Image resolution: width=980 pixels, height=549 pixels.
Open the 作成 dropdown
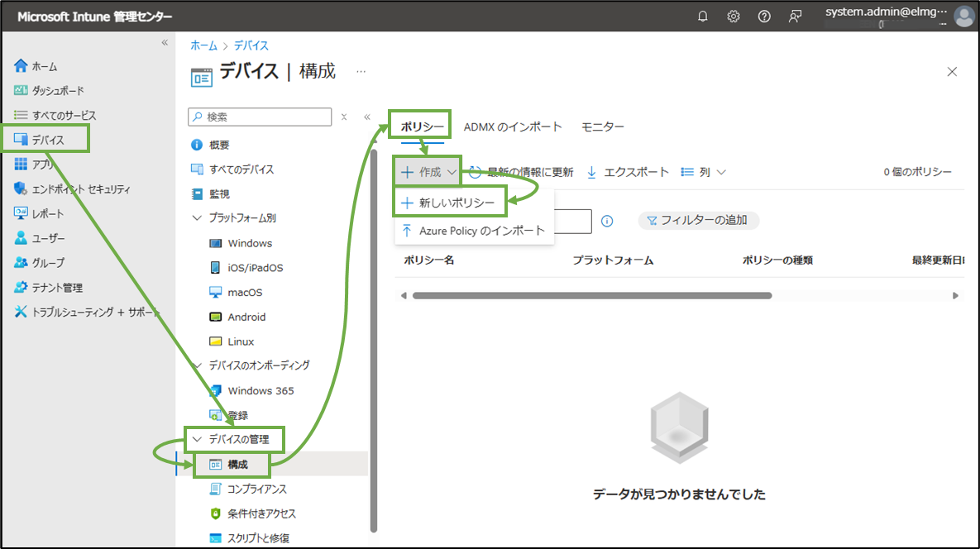pos(428,172)
